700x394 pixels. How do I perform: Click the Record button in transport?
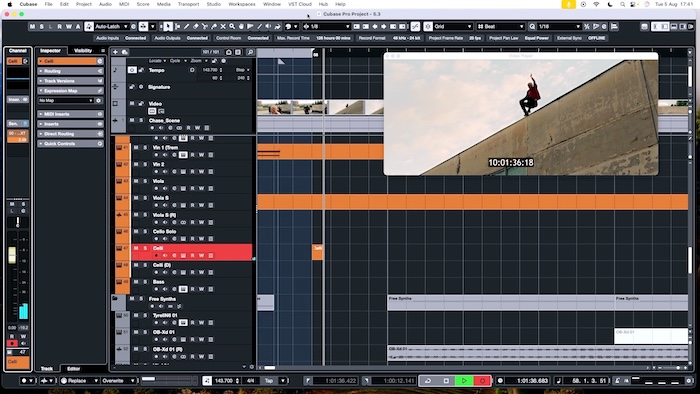click(x=482, y=381)
